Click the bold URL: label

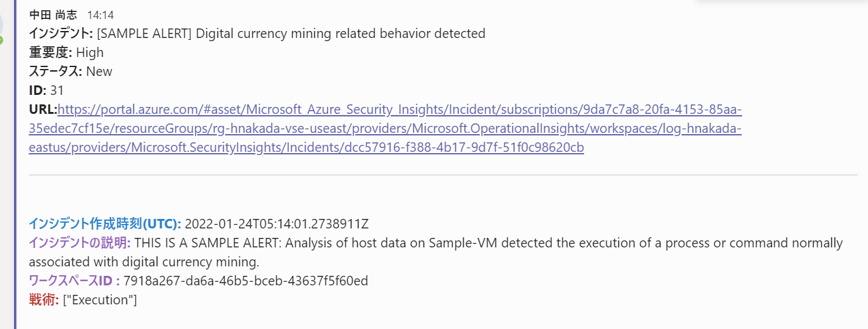[x=43, y=109]
